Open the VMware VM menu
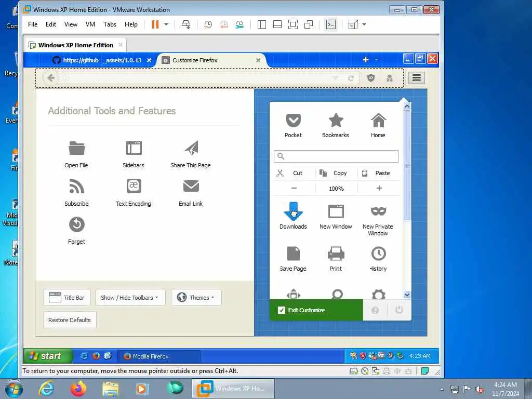 (x=90, y=24)
